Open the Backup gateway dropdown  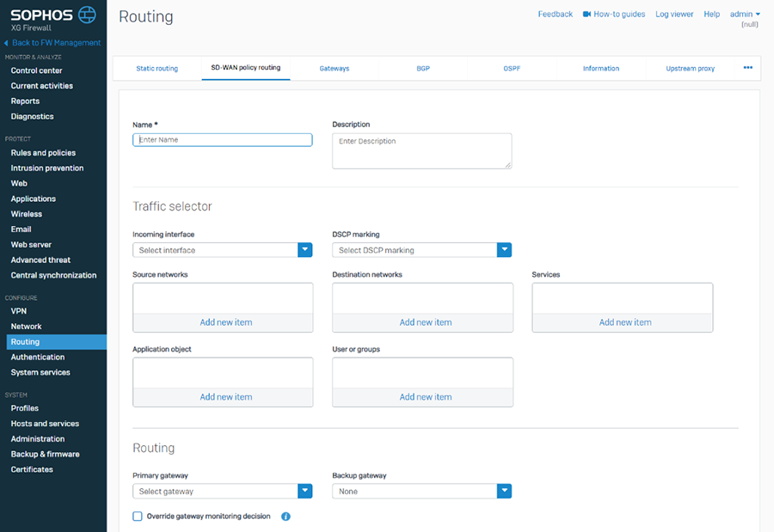click(504, 492)
